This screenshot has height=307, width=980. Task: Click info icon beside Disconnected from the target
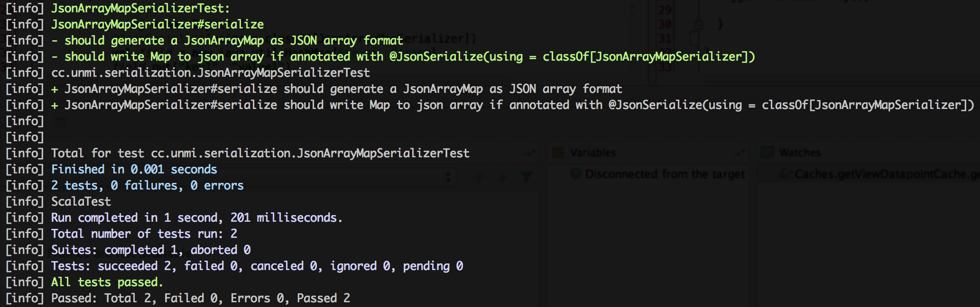pos(576,174)
